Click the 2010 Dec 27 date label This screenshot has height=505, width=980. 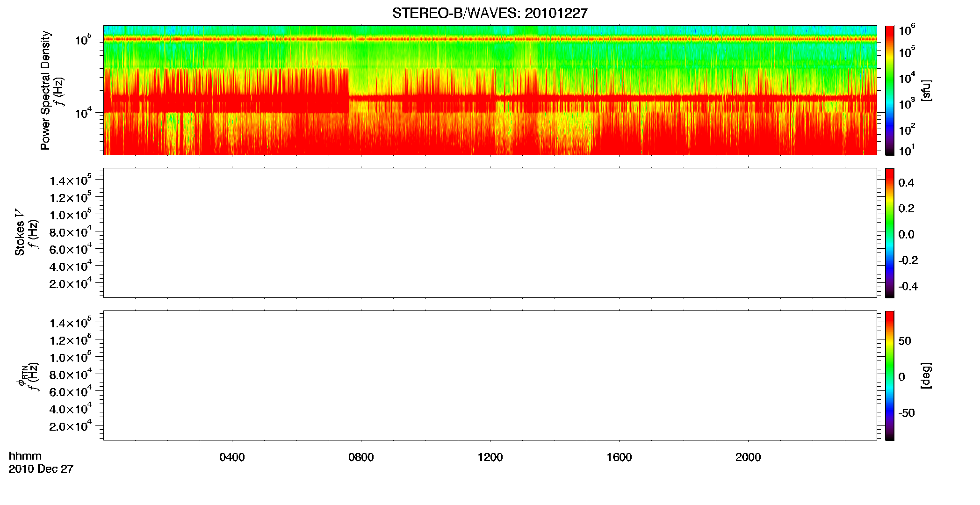41,469
